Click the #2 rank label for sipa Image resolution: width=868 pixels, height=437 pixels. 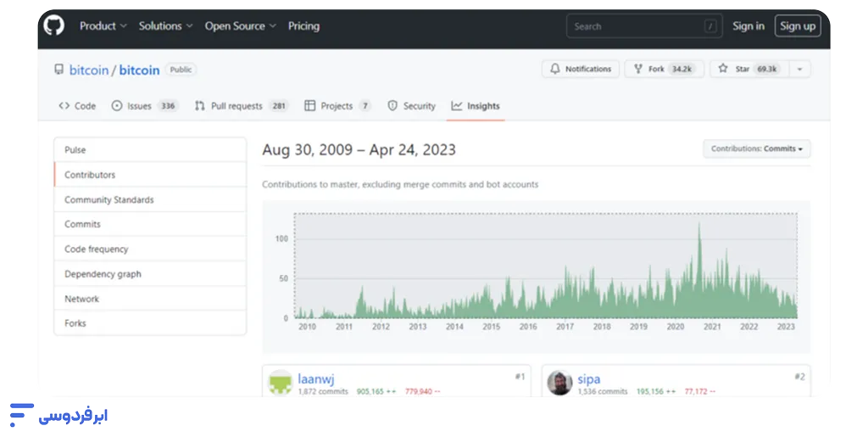point(799,377)
